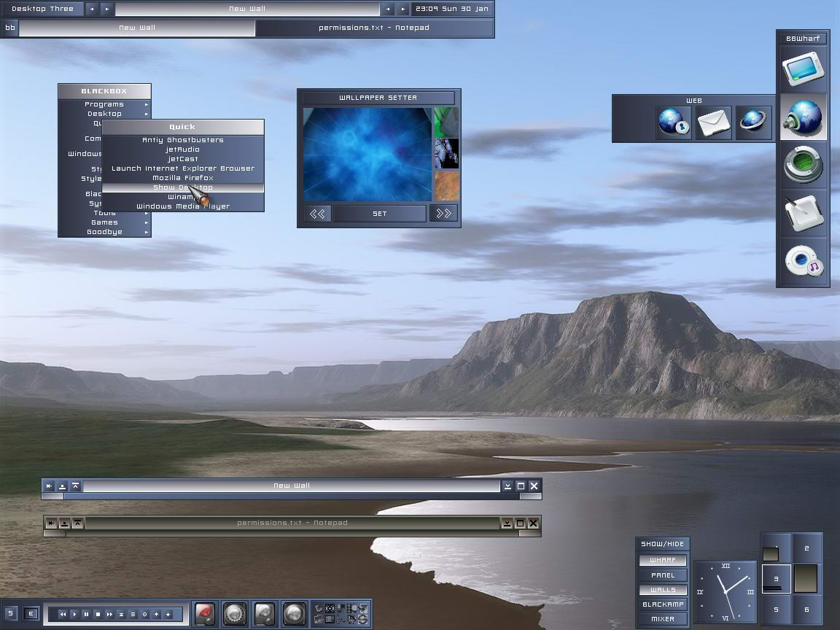
Task: Start playback with the play button
Action: [x=74, y=615]
